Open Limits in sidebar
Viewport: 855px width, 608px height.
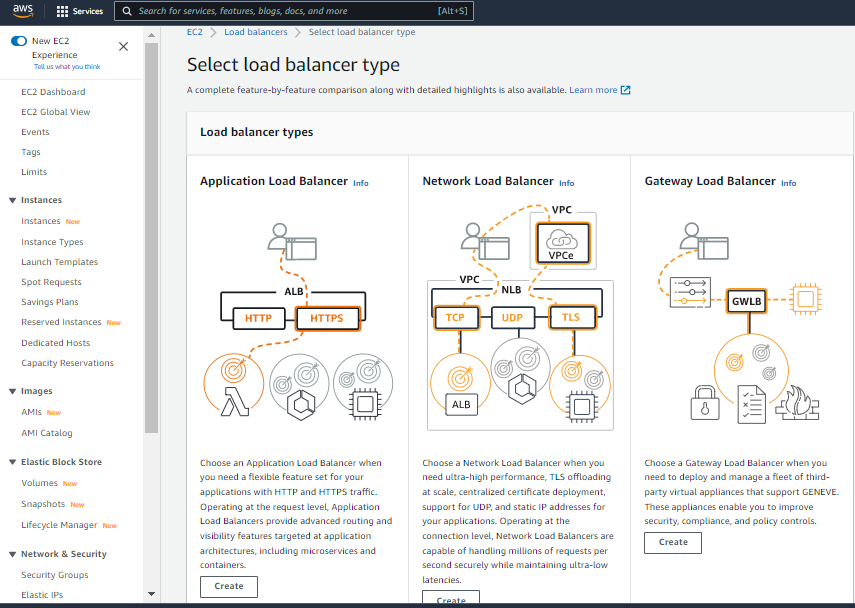tap(34, 172)
